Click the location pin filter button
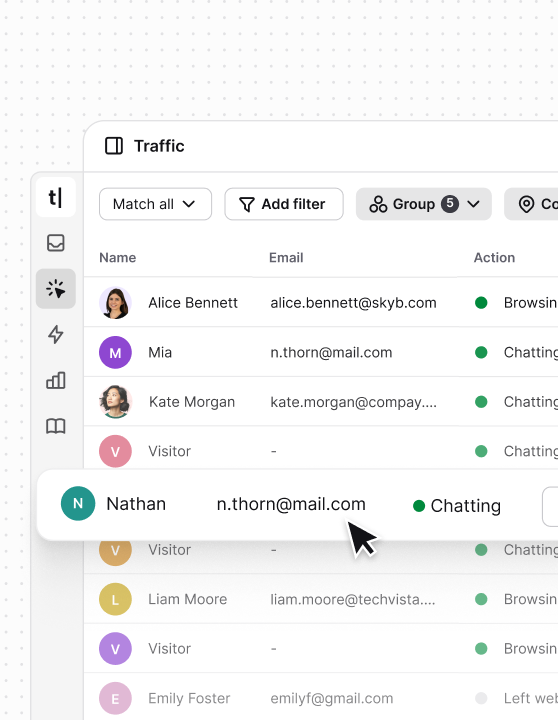The image size is (558, 720). pos(531,204)
